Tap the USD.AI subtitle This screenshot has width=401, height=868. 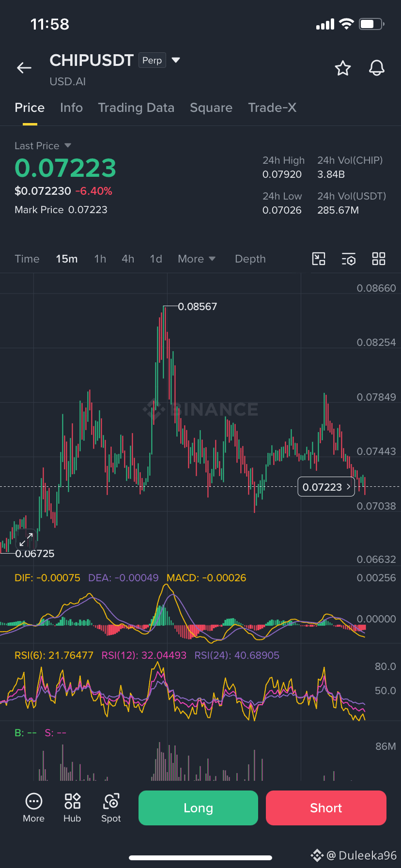click(x=68, y=81)
